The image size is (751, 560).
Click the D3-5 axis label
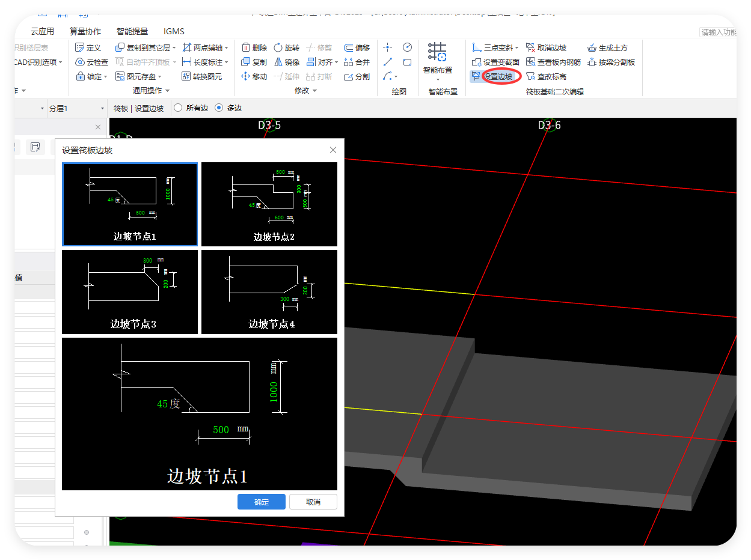click(x=269, y=126)
